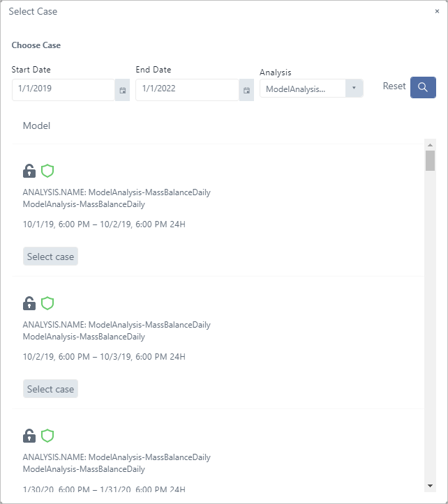Click the unlock icon on the 10/2/19 case

click(x=29, y=303)
